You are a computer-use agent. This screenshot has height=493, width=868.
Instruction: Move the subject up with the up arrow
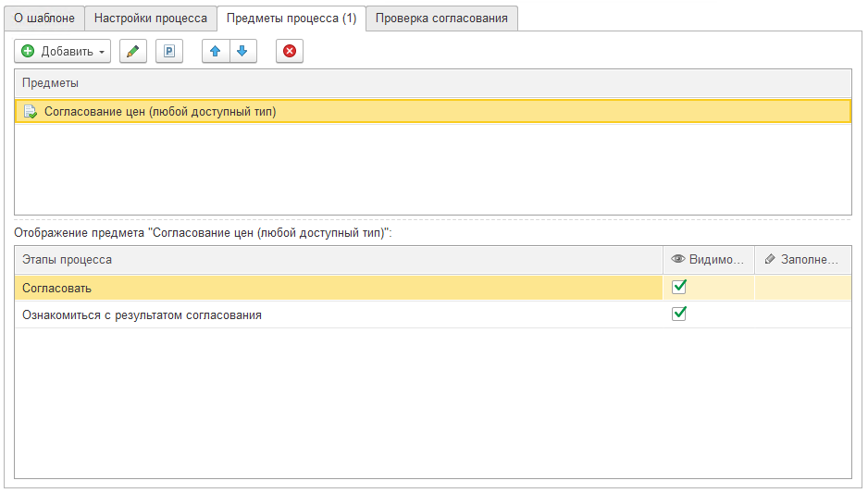pyautogui.click(x=216, y=52)
